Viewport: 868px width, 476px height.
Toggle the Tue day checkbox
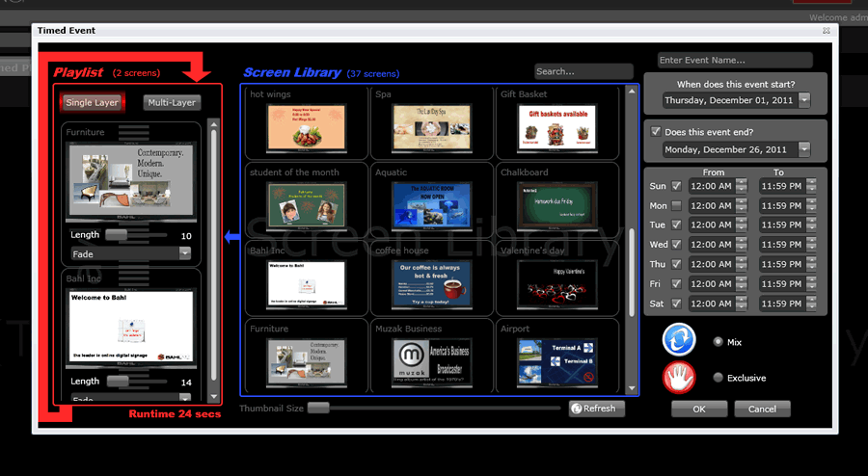tap(676, 225)
